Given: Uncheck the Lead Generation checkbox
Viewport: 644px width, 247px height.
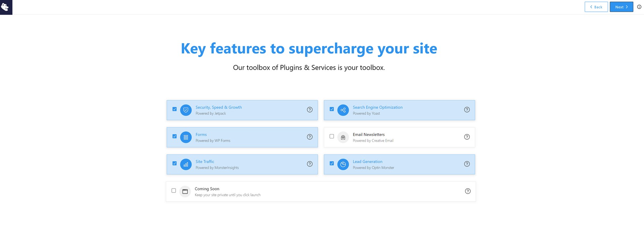Looking at the screenshot, I should [332, 163].
